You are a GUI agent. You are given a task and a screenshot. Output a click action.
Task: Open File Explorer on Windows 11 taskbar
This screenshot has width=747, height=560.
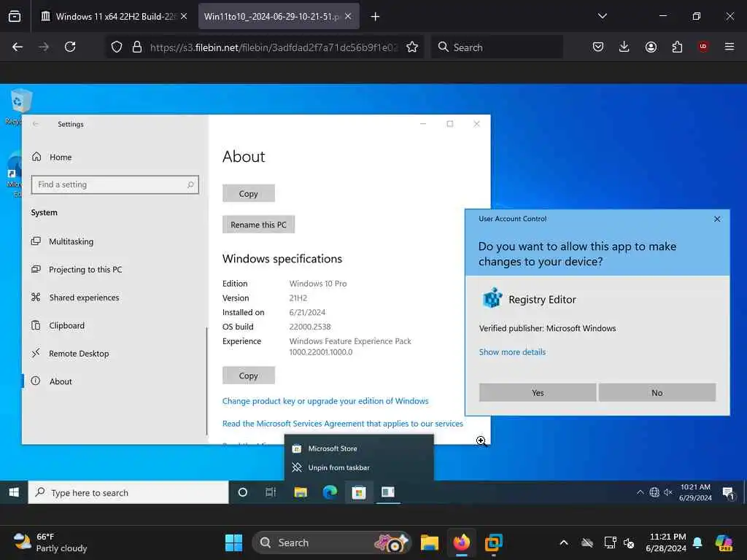tap(429, 542)
